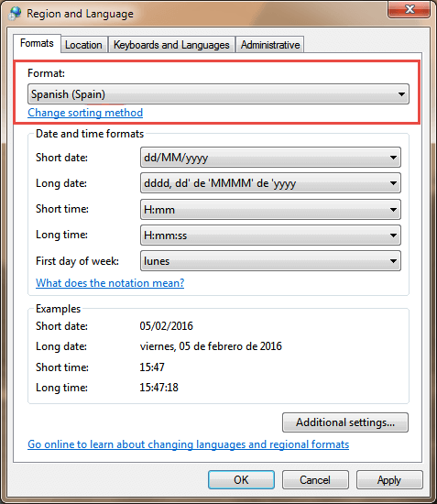Click the Examples group label
The image size is (437, 504).
(58, 309)
